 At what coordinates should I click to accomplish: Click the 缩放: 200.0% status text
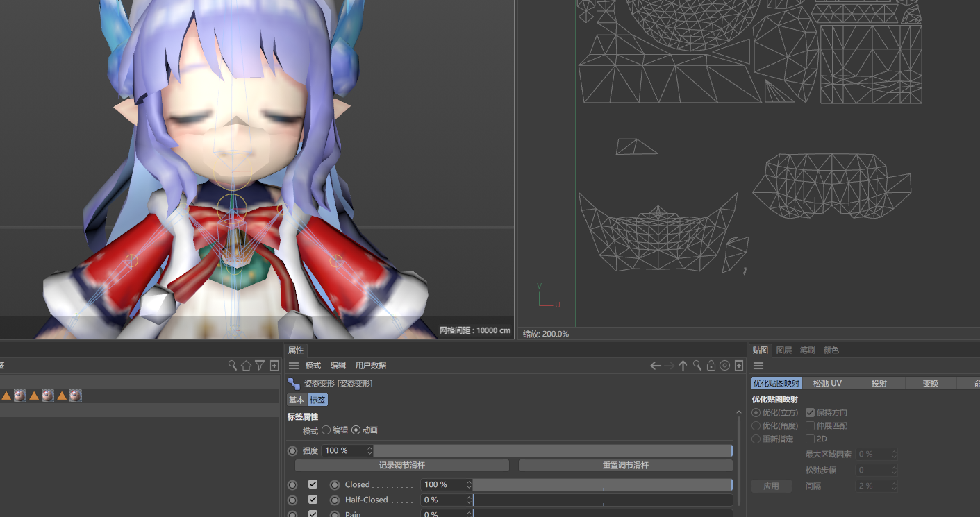pos(546,334)
